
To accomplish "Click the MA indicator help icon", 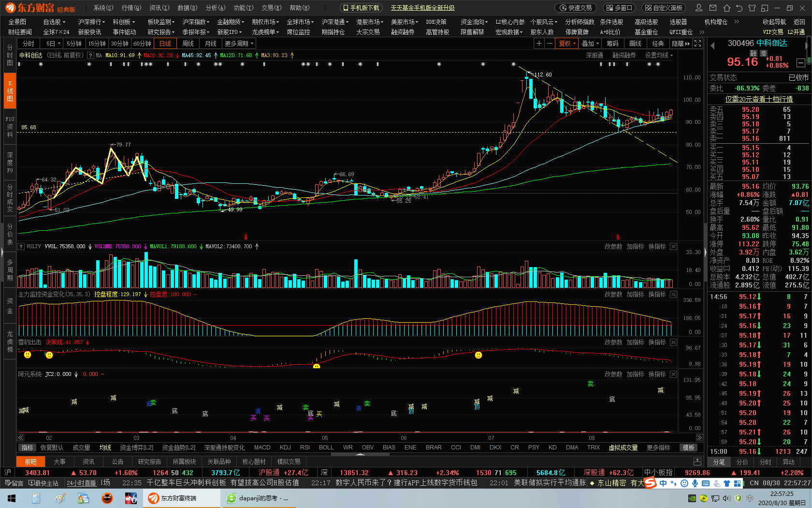I will coord(90,55).
